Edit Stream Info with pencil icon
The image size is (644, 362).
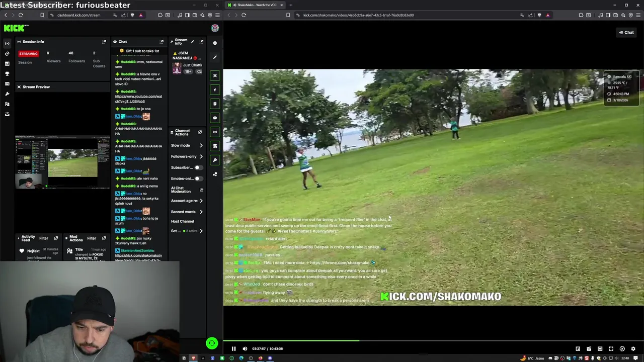click(x=192, y=42)
